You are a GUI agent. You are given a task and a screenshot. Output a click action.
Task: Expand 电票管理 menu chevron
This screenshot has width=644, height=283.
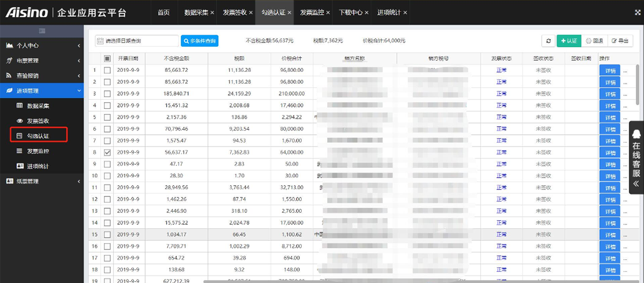pyautogui.click(x=78, y=61)
